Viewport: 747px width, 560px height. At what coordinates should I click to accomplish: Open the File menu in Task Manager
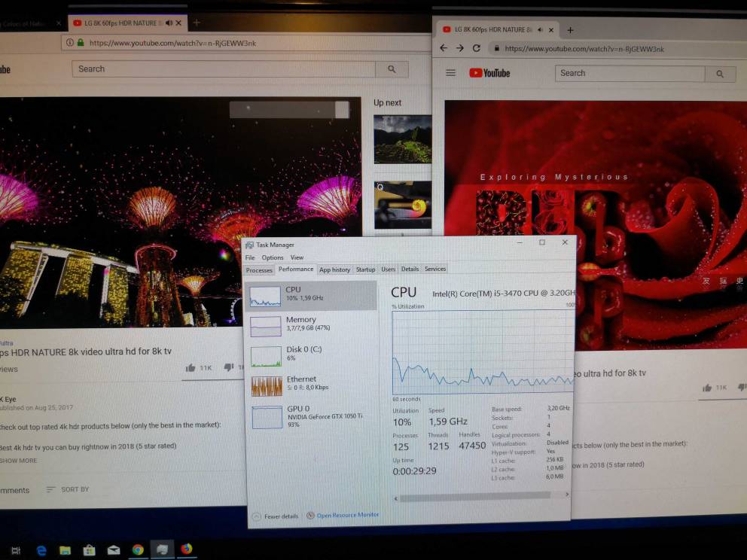[250, 257]
